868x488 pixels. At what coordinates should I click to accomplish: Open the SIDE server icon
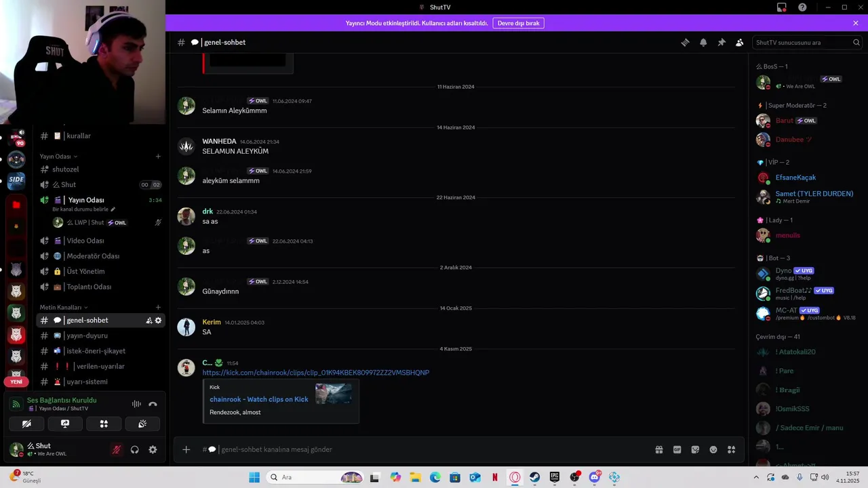pos(16,181)
